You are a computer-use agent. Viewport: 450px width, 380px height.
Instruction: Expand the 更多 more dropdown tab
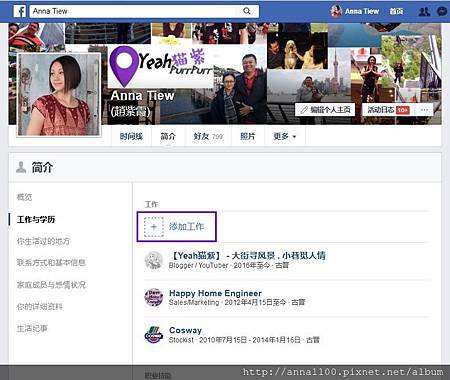pos(285,136)
